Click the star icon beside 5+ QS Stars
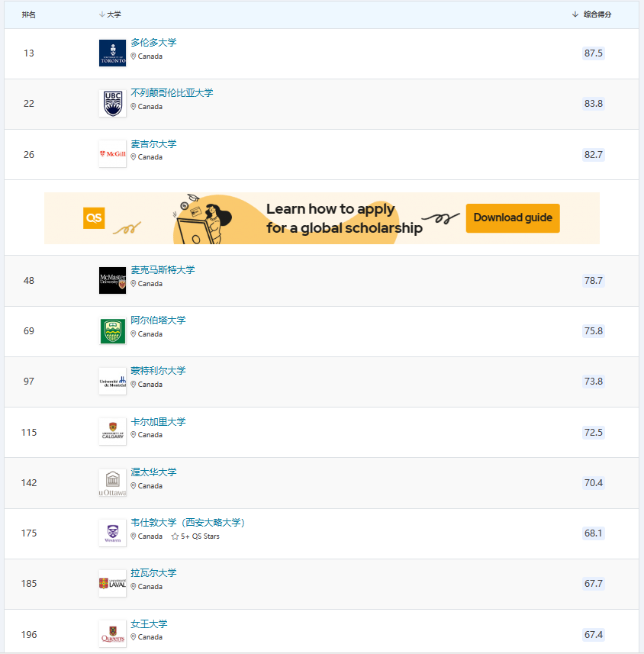 (x=175, y=536)
